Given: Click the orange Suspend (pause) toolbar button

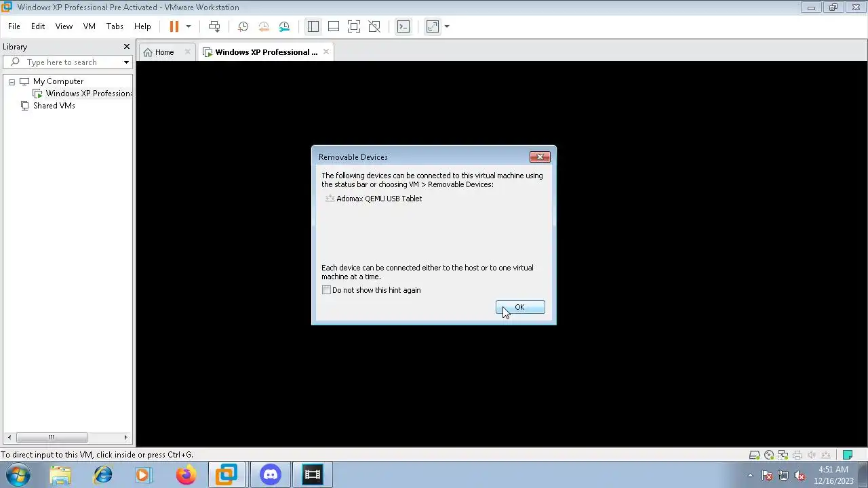Looking at the screenshot, I should point(174,26).
